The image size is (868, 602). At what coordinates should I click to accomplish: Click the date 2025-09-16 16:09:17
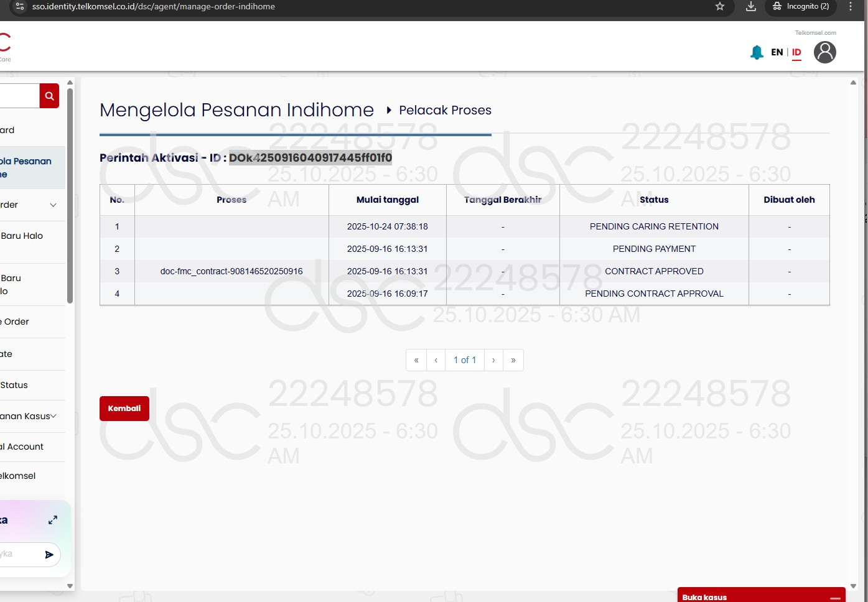(x=388, y=294)
